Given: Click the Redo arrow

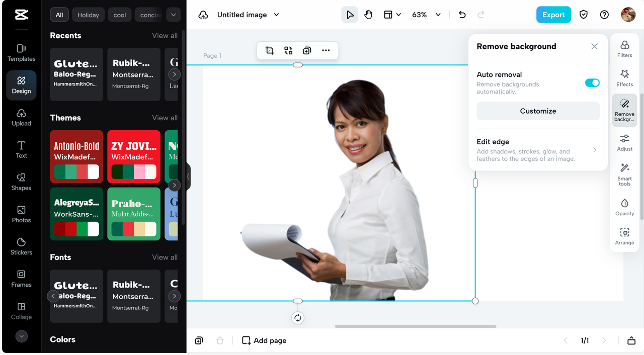Looking at the screenshot, I should tap(481, 15).
